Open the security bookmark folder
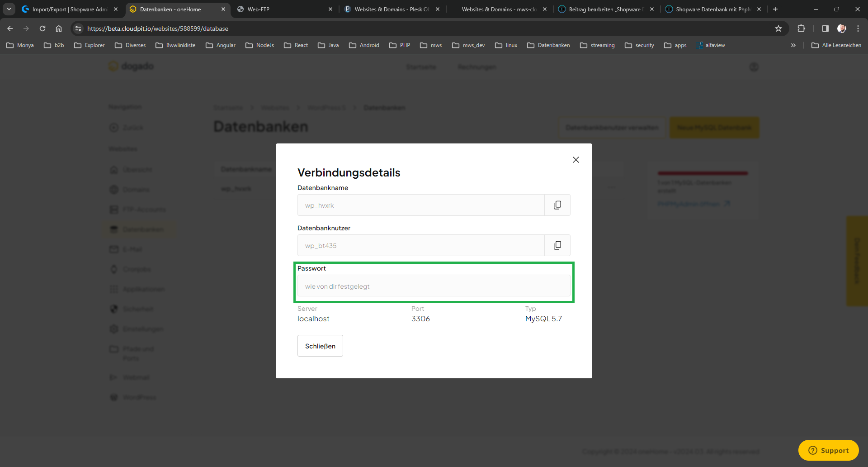868x467 pixels. pyautogui.click(x=639, y=45)
